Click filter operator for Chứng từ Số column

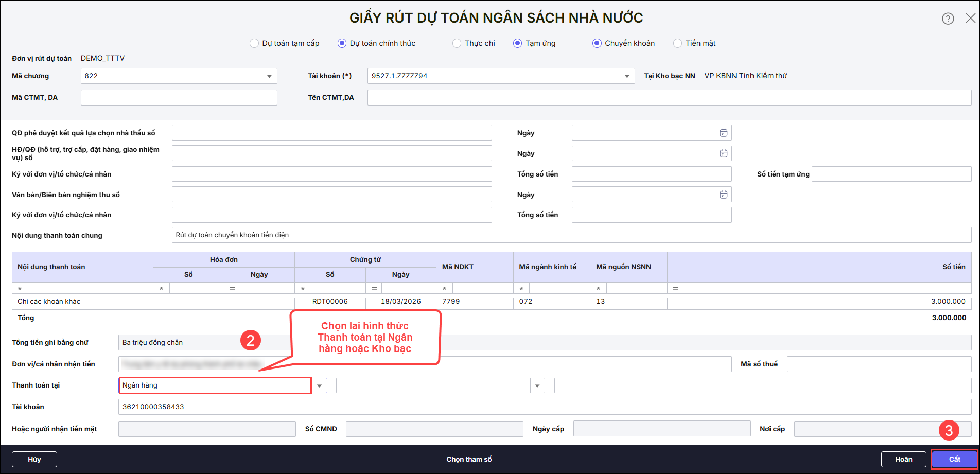pyautogui.click(x=303, y=289)
